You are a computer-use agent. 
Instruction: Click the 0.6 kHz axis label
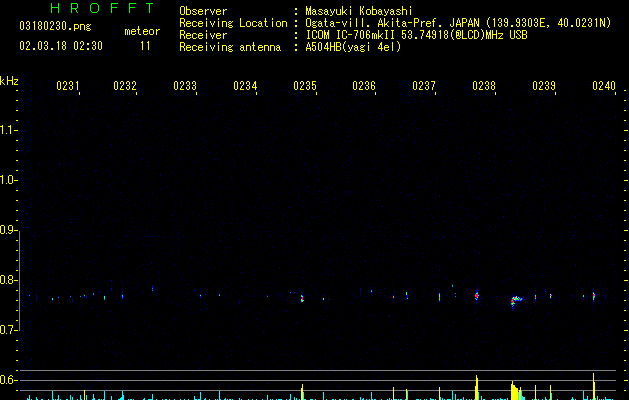[8, 380]
